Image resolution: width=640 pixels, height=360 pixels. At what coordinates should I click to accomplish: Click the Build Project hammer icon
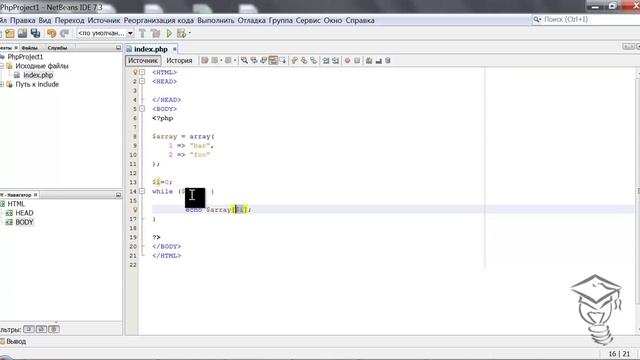[x=142, y=33]
